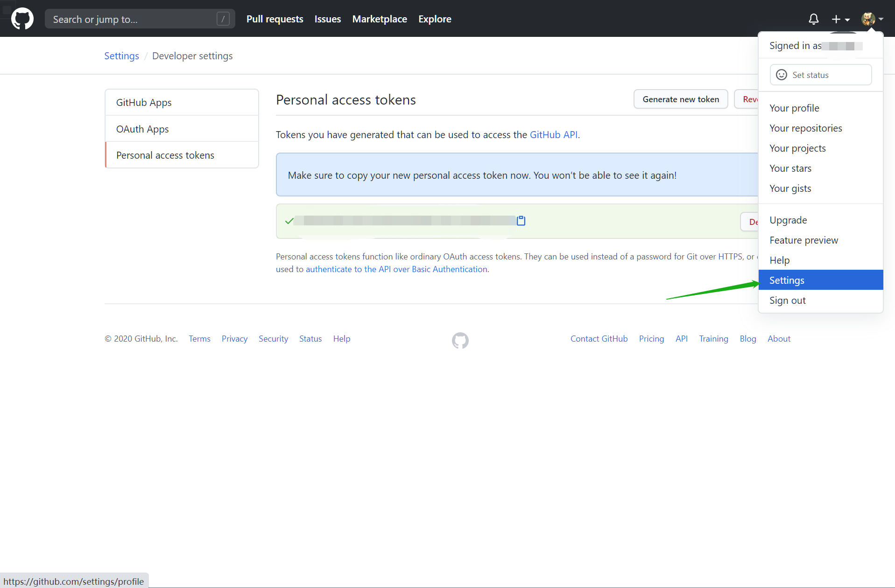Select Personal access tokens in sidebar

(182, 155)
